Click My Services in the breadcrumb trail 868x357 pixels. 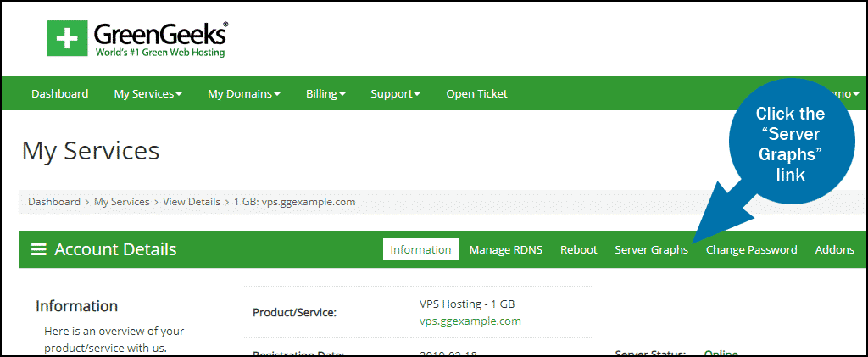pyautogui.click(x=121, y=202)
